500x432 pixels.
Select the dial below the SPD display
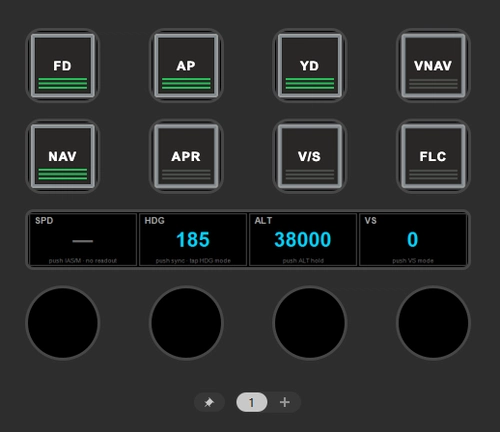point(63,323)
